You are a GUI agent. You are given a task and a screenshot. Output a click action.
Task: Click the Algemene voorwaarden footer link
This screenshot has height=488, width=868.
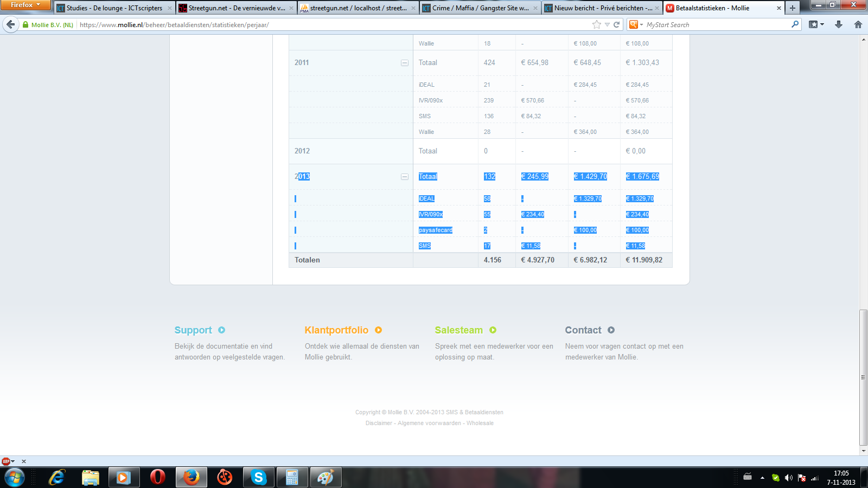point(429,423)
